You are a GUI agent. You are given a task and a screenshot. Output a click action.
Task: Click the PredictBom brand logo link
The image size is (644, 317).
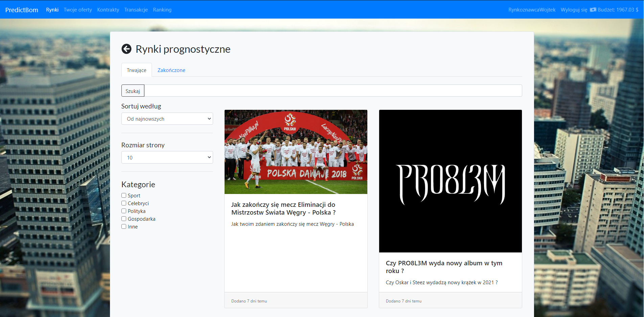click(x=22, y=10)
